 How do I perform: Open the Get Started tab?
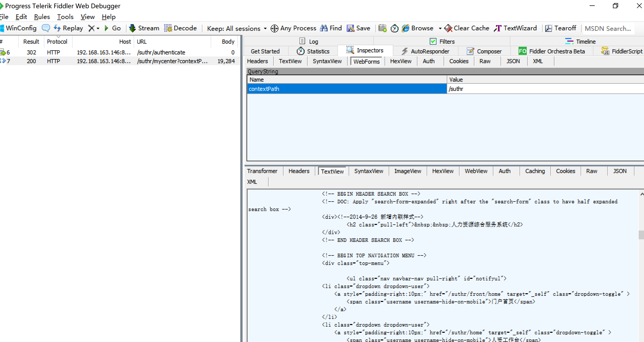[x=265, y=51]
